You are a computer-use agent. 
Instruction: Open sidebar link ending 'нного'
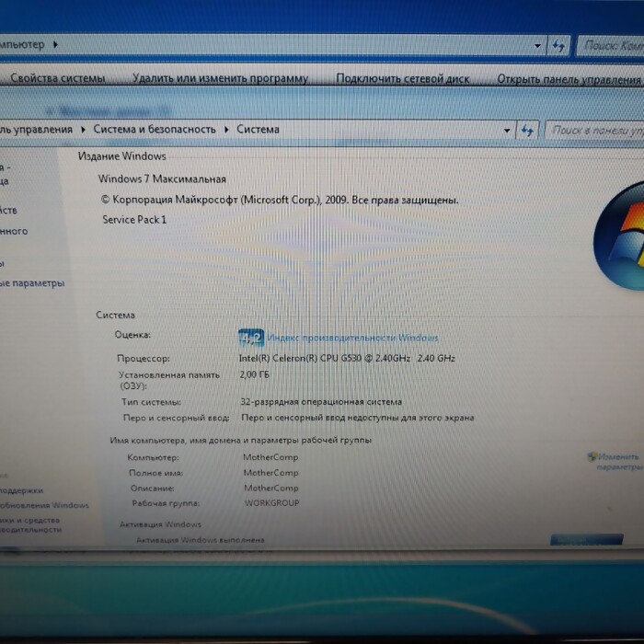pos(14,231)
